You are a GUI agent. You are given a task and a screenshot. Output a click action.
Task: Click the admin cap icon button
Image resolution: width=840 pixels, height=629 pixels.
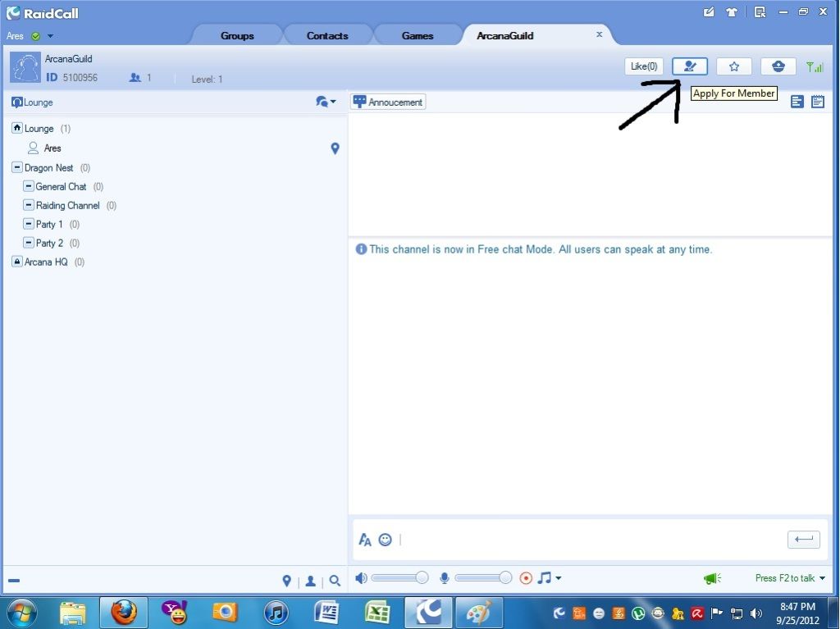pos(778,66)
